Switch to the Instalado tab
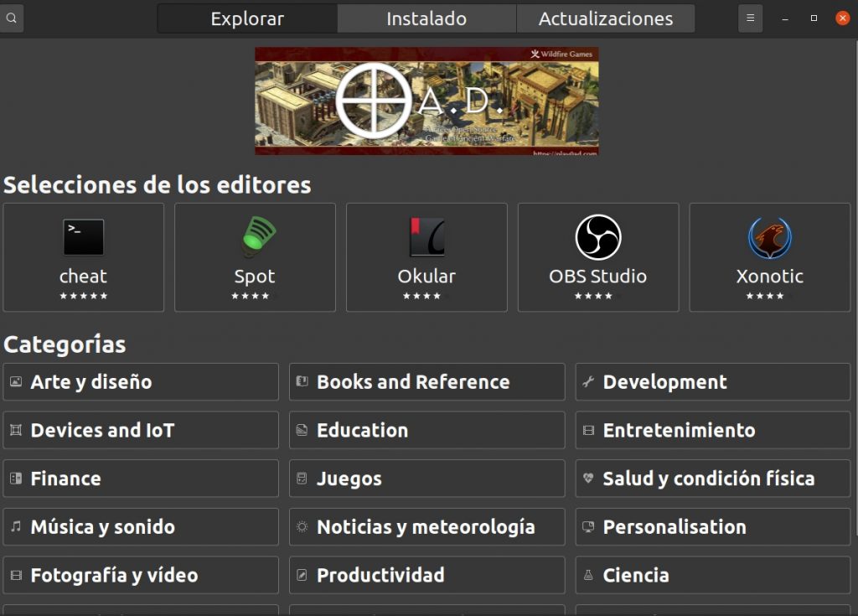 coord(426,18)
